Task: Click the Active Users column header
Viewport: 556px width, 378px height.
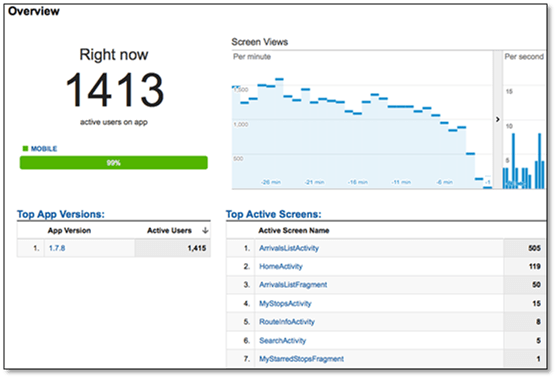Action: click(x=169, y=230)
